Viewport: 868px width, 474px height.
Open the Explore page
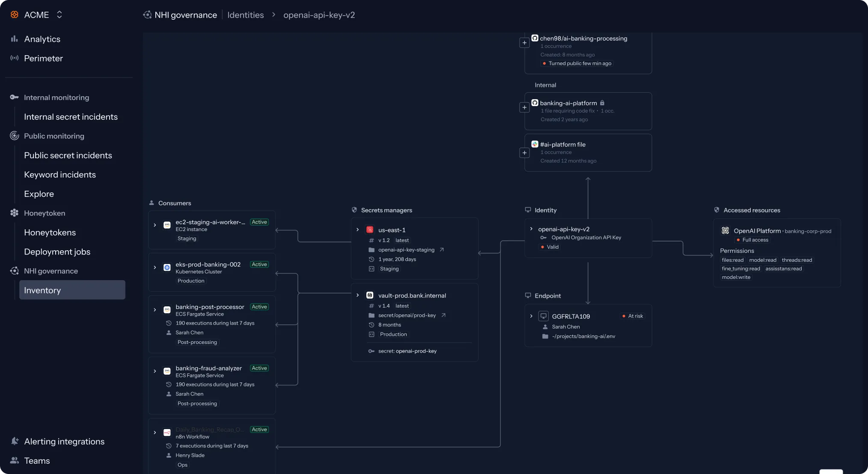(x=39, y=194)
